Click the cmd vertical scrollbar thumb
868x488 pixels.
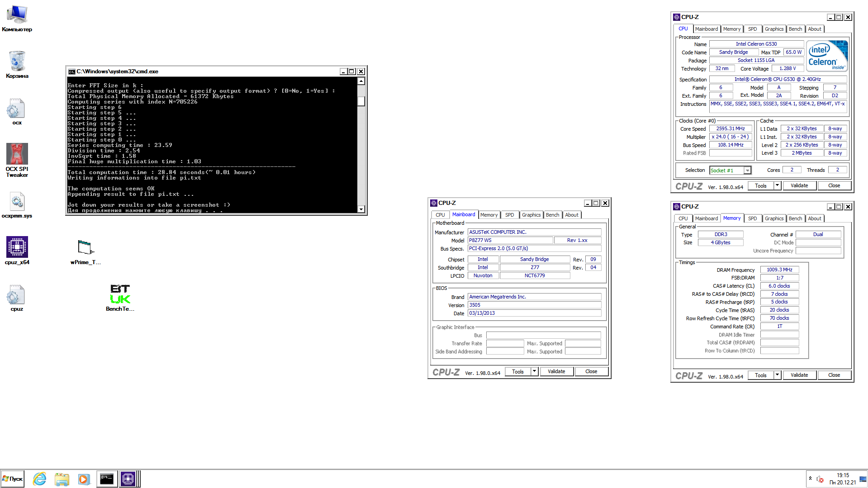click(361, 101)
